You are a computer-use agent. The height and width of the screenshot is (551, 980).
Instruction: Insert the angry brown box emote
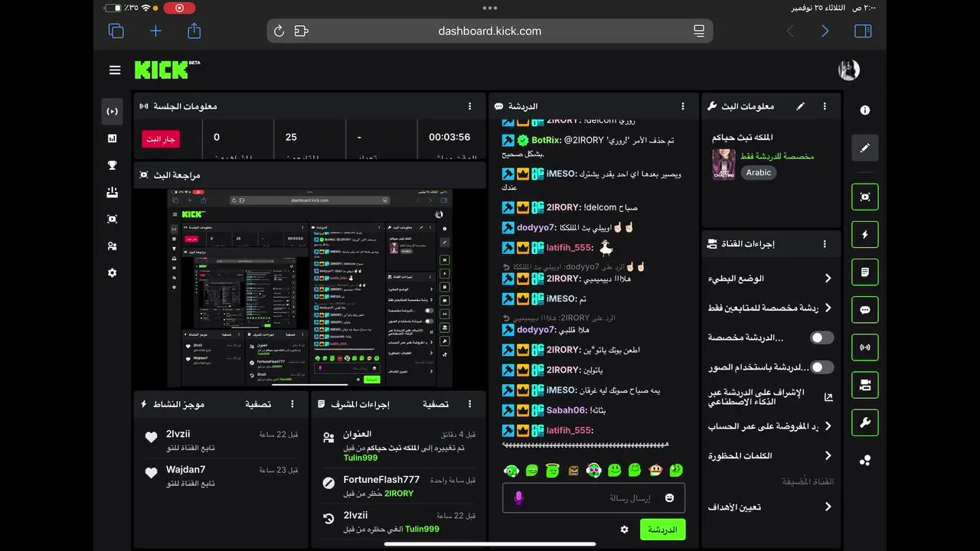click(x=573, y=471)
